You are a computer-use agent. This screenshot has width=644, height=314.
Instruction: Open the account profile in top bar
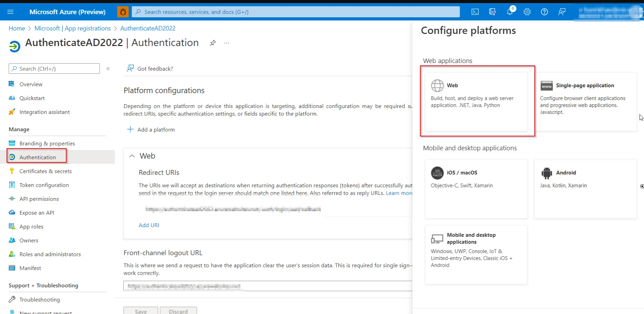click(609, 12)
